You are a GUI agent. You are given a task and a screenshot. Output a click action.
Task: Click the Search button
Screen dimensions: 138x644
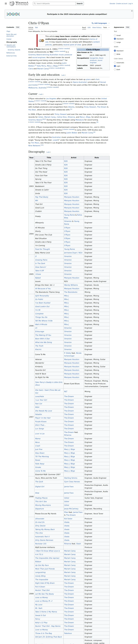pyautogui.click(x=80, y=4)
